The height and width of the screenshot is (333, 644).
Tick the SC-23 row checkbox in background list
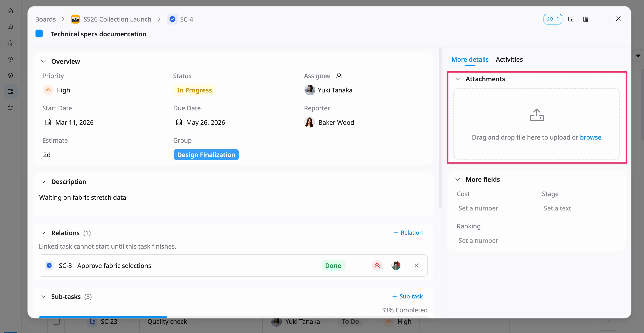(x=56, y=322)
